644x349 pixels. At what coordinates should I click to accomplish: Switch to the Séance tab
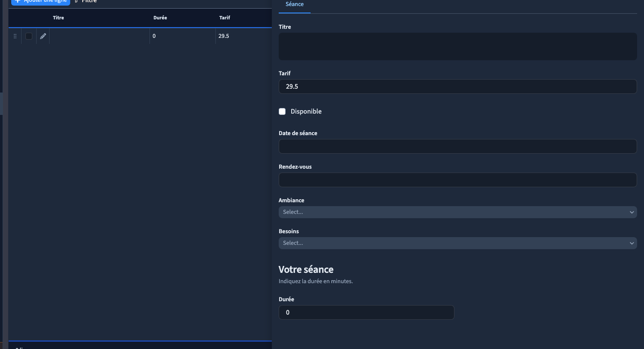point(295,4)
